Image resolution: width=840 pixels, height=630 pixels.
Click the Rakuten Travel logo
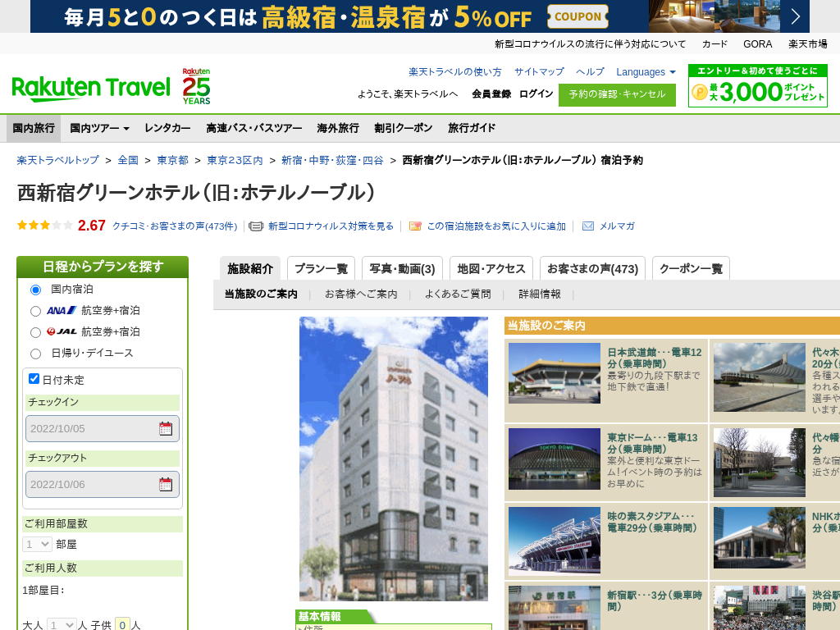click(91, 89)
